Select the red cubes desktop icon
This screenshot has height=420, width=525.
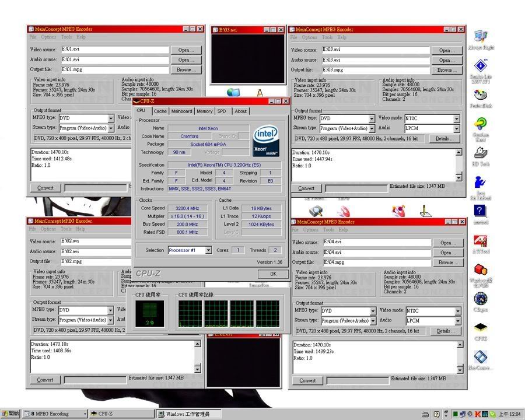(481, 269)
